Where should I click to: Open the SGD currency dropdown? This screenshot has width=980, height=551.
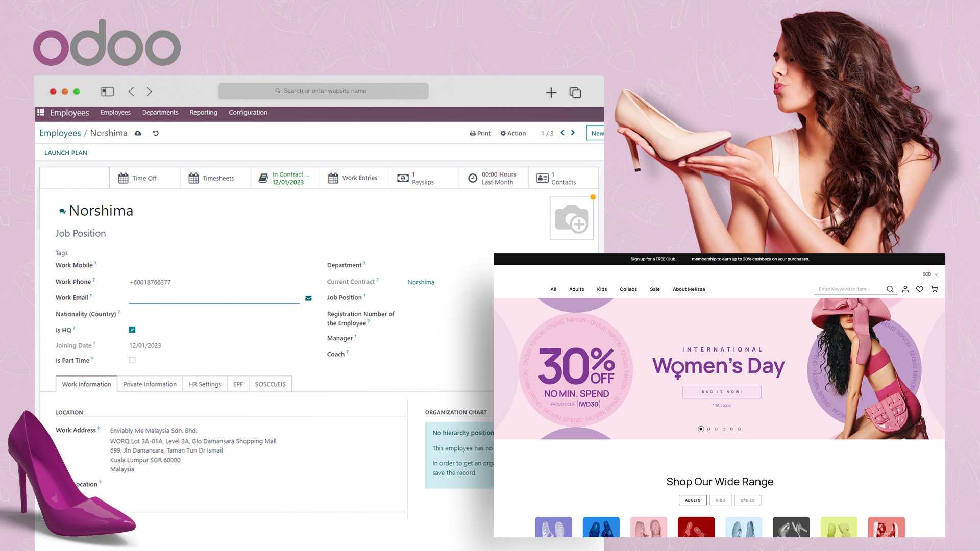[928, 274]
